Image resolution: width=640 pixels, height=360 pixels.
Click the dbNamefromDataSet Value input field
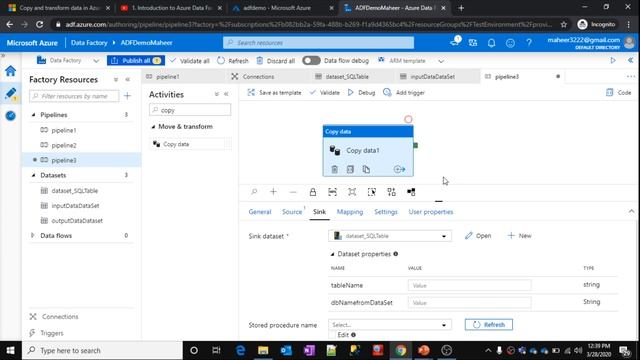tap(469, 303)
